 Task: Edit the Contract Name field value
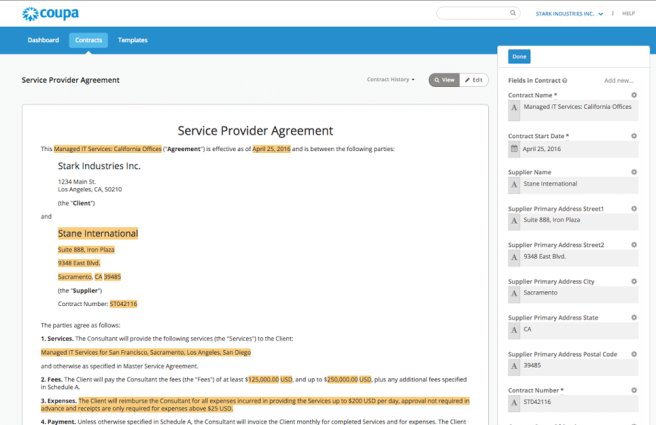click(x=579, y=111)
